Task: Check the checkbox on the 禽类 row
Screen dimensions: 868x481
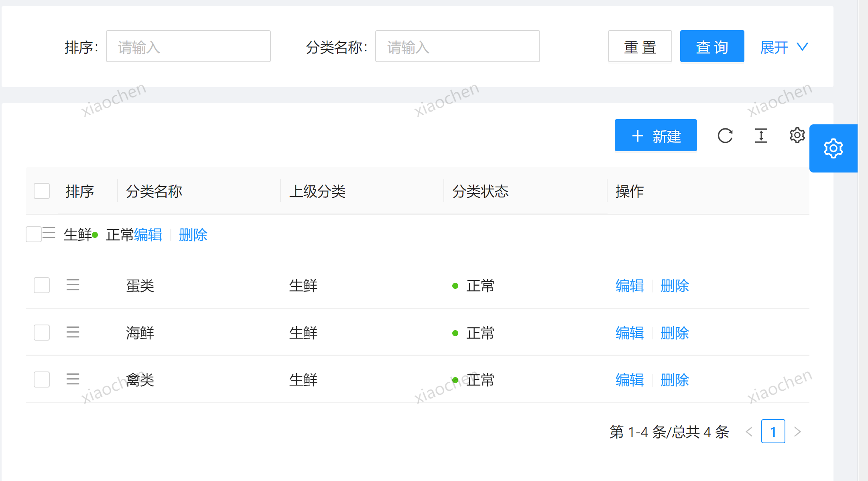Action: point(41,379)
